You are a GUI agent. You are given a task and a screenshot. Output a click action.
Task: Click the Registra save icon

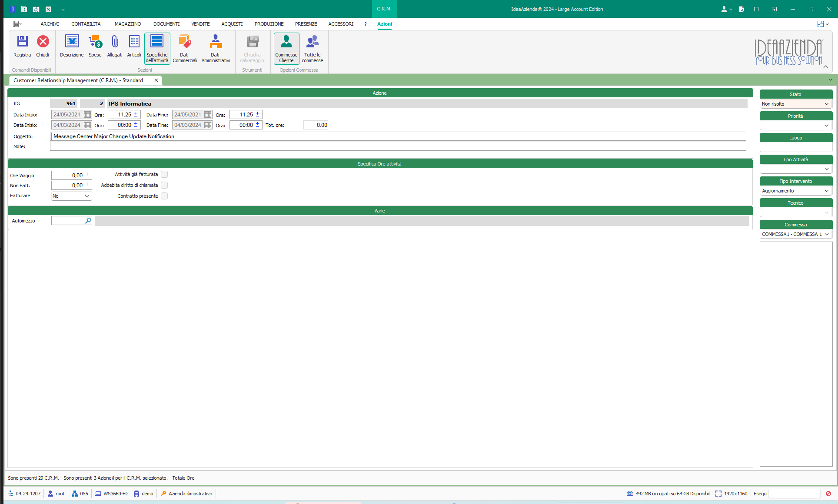[22, 46]
